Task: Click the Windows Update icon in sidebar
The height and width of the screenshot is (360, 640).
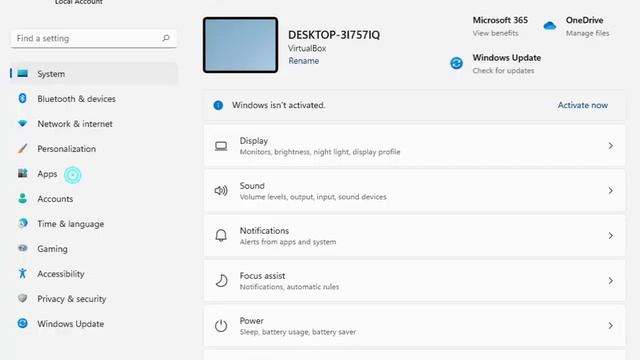Action: pyautogui.click(x=22, y=323)
